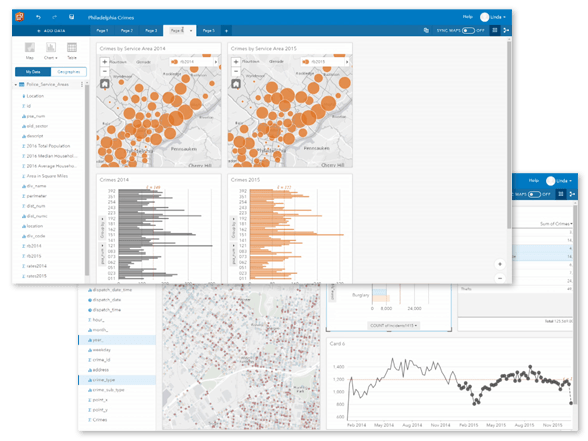588x441 pixels.
Task: Toggle Sync Maps switch in front window
Action: coord(468,30)
